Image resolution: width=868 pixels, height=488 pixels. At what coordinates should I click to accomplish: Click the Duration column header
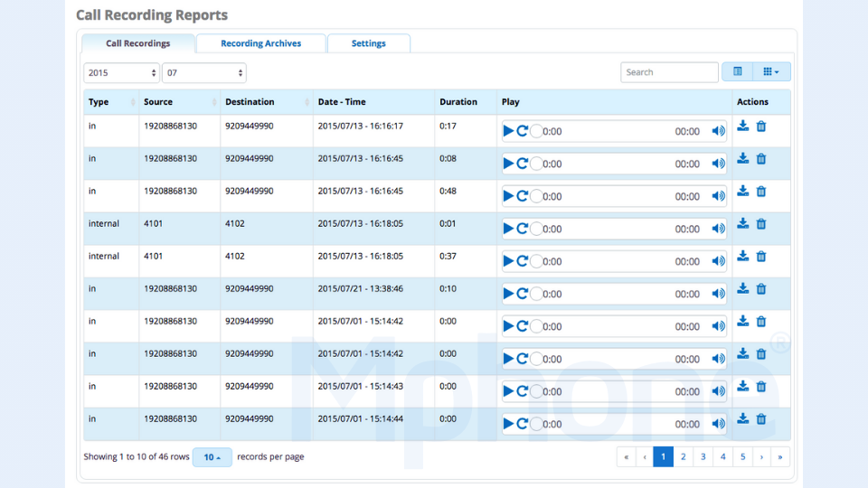point(466,102)
